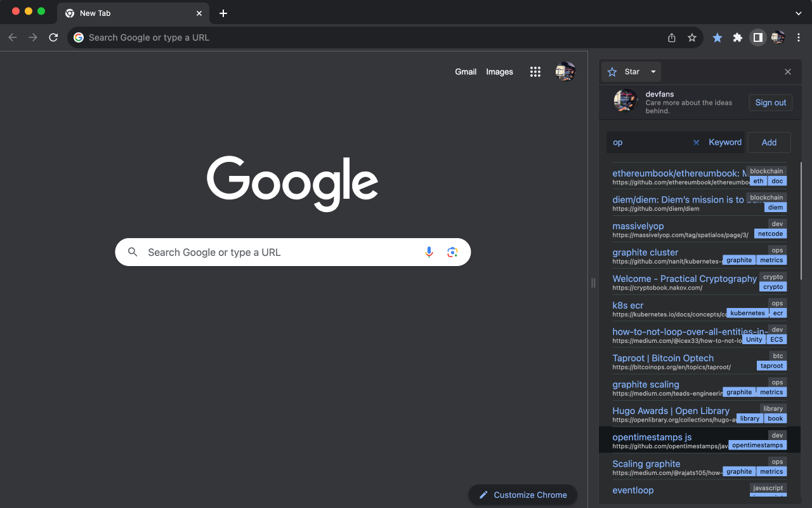Click the netcode tag
The width and height of the screenshot is (812, 508).
pyautogui.click(x=770, y=234)
